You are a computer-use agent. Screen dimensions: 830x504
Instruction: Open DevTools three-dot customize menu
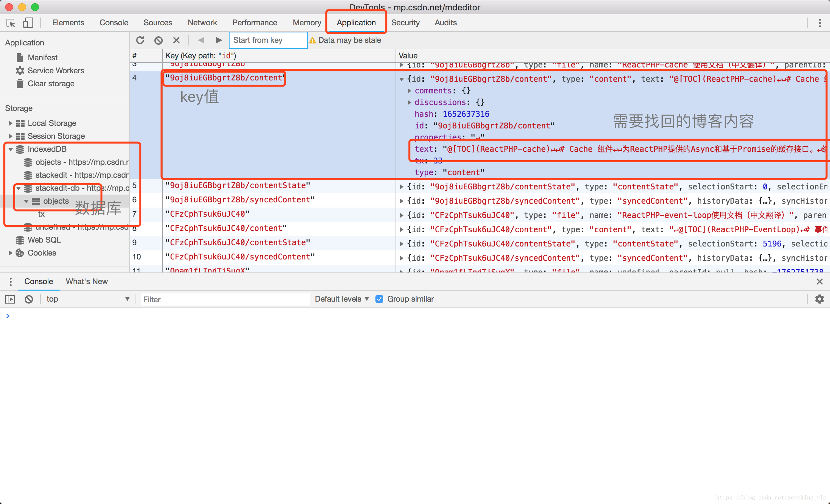tap(820, 23)
